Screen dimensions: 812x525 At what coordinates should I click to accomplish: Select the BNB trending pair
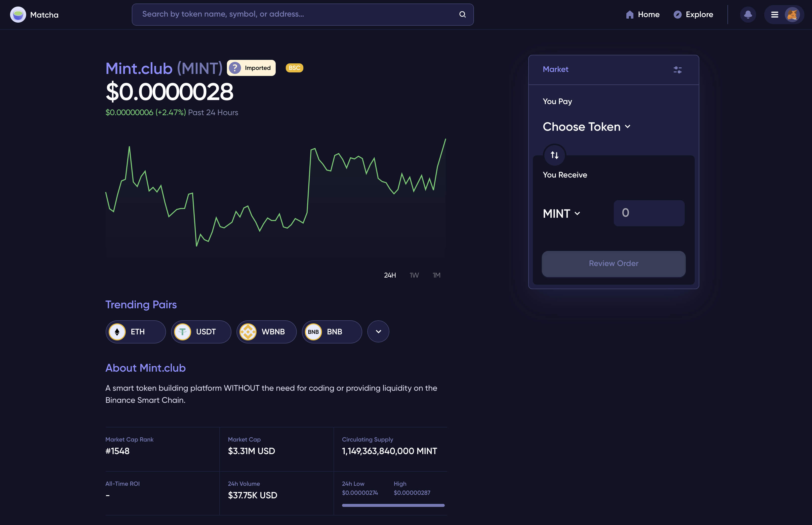click(332, 332)
